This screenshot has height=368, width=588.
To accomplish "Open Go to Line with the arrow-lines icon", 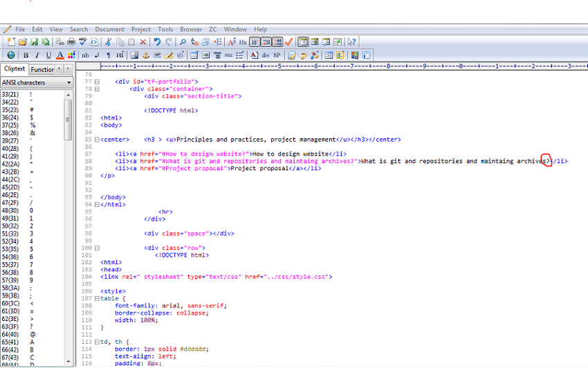I will tap(217, 42).
